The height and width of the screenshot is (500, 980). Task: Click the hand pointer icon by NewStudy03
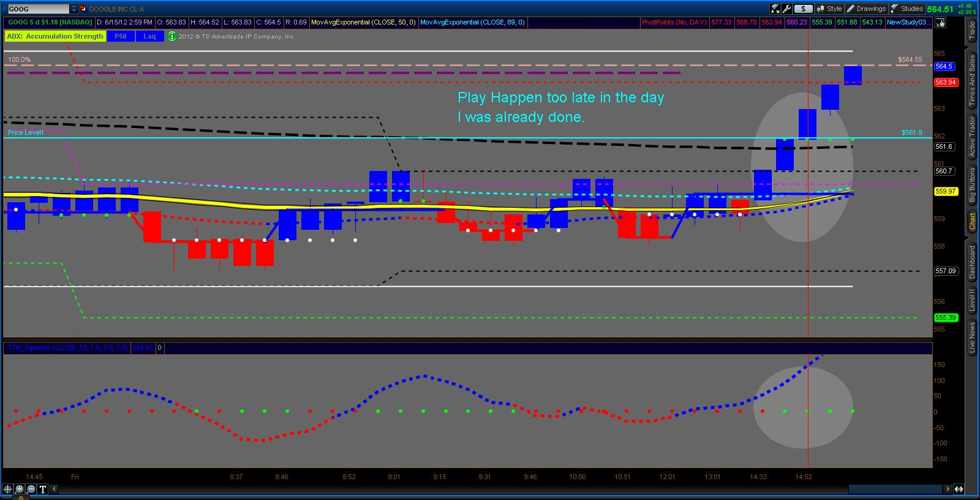point(941,23)
